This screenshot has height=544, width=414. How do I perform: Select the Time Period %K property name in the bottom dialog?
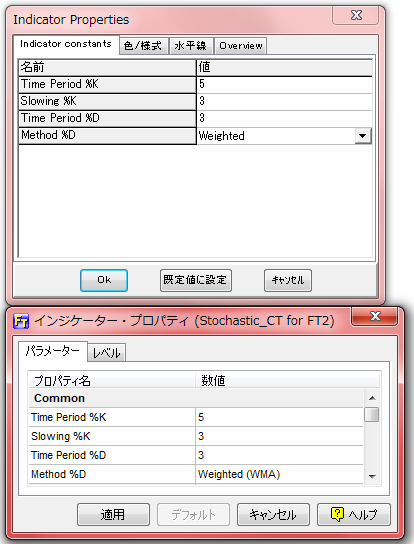[112, 417]
